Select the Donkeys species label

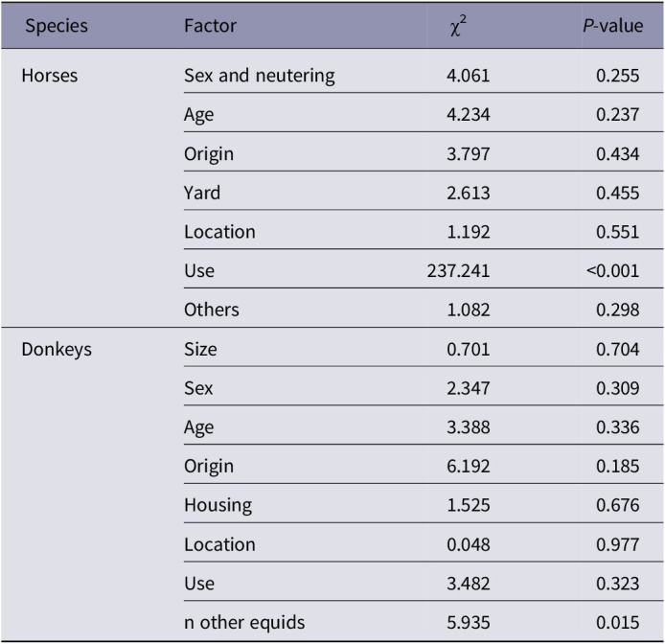pyautogui.click(x=57, y=350)
